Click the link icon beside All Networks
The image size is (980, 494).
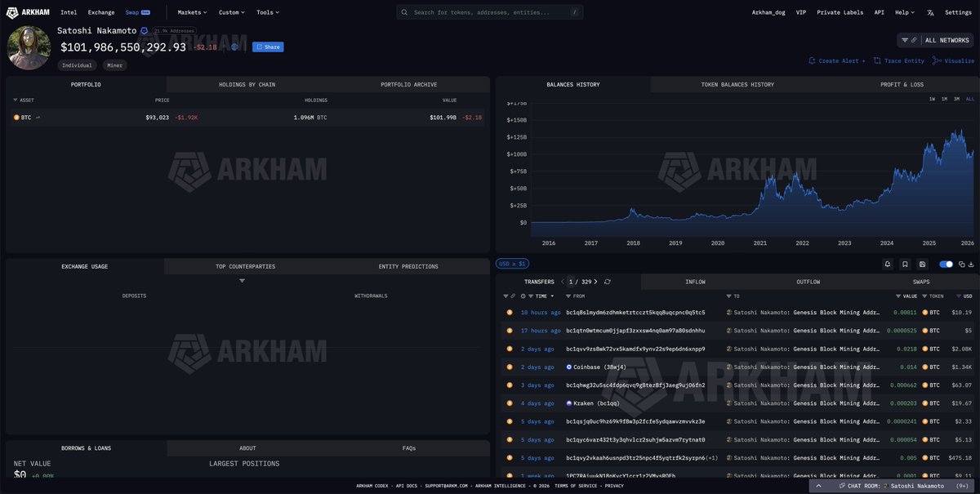(x=914, y=40)
